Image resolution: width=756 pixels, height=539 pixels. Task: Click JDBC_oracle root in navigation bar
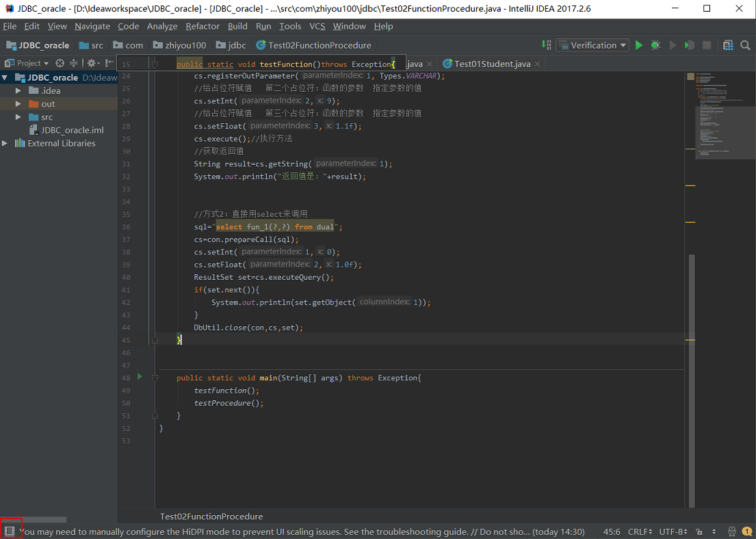(x=38, y=45)
